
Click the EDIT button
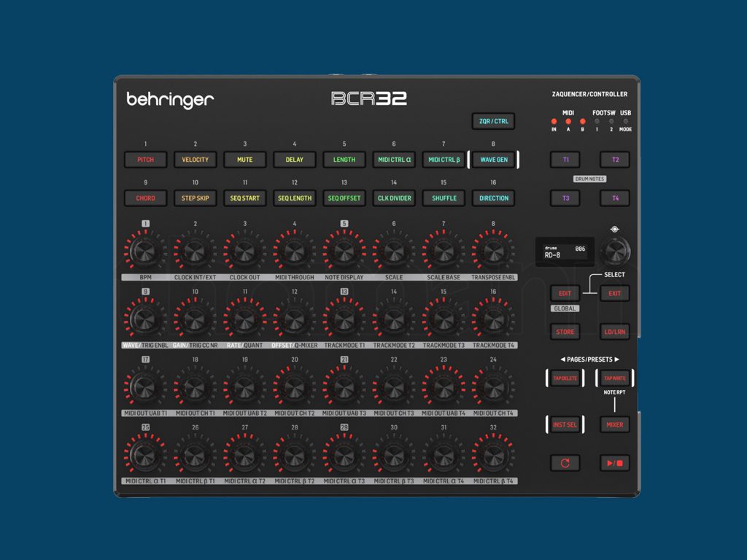[x=565, y=293]
